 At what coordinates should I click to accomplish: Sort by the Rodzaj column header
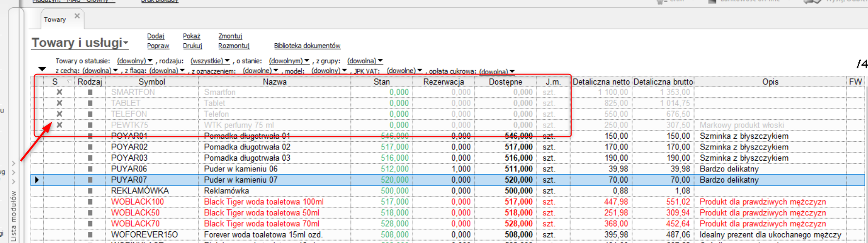click(x=90, y=82)
